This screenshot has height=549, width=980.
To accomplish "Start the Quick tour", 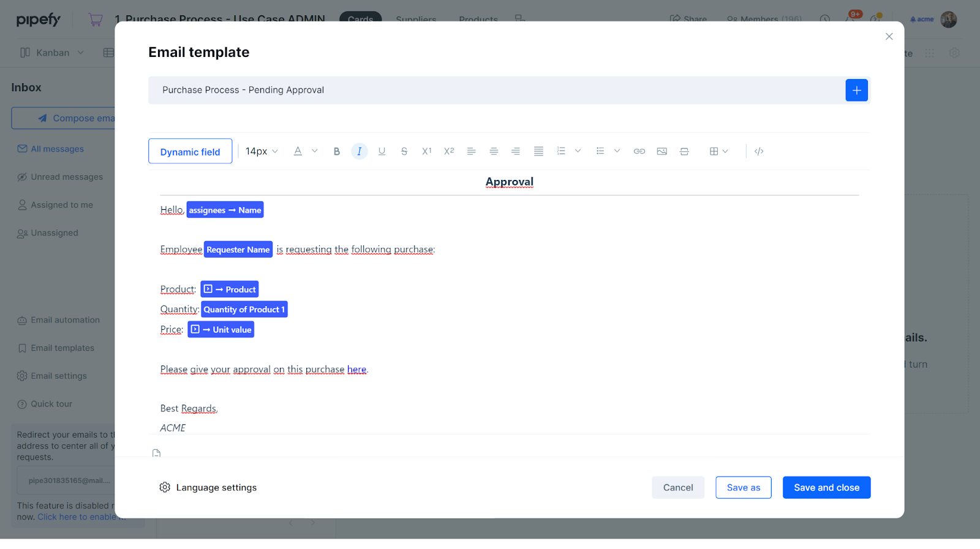I will coord(45,404).
